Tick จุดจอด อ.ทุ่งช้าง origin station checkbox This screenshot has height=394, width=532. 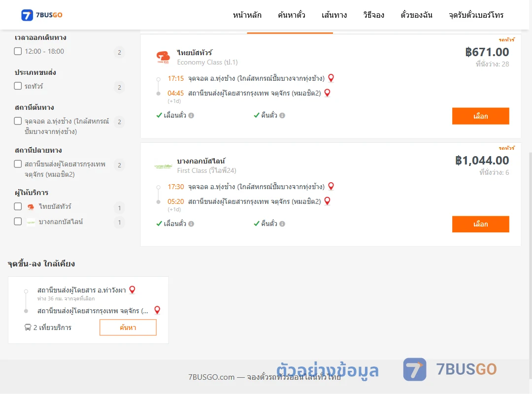pyautogui.click(x=18, y=121)
